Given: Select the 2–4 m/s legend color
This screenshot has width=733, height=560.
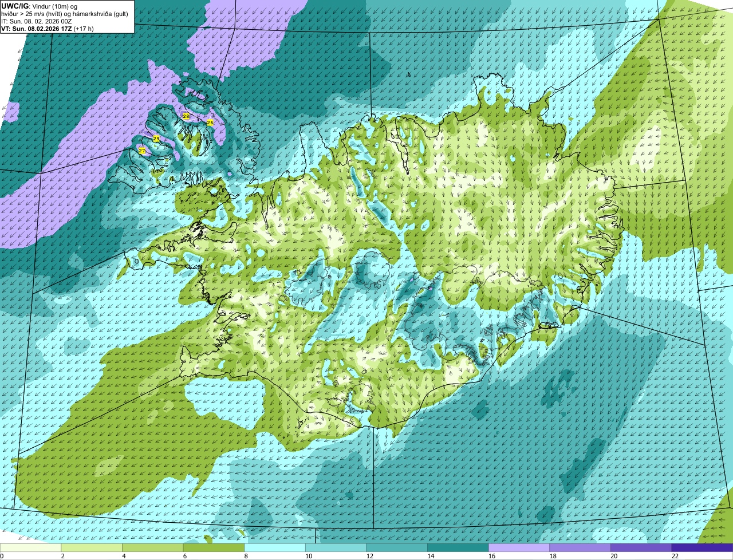Looking at the screenshot, I should point(92,547).
